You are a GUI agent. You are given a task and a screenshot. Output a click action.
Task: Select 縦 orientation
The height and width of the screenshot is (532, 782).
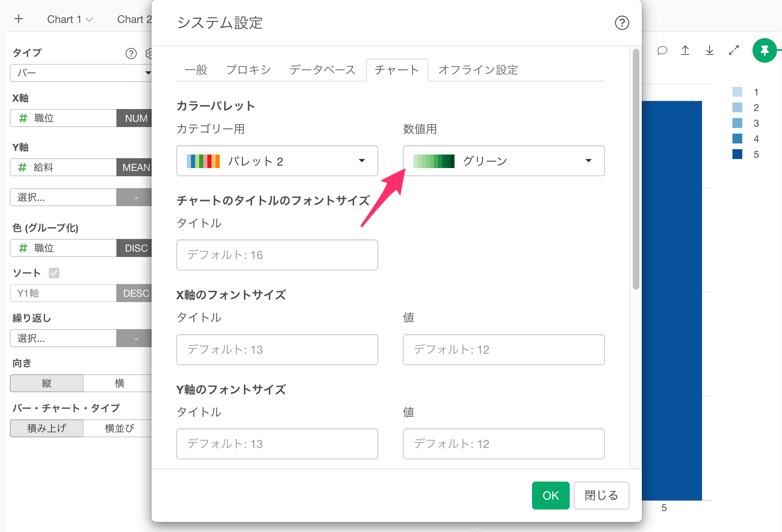[47, 383]
